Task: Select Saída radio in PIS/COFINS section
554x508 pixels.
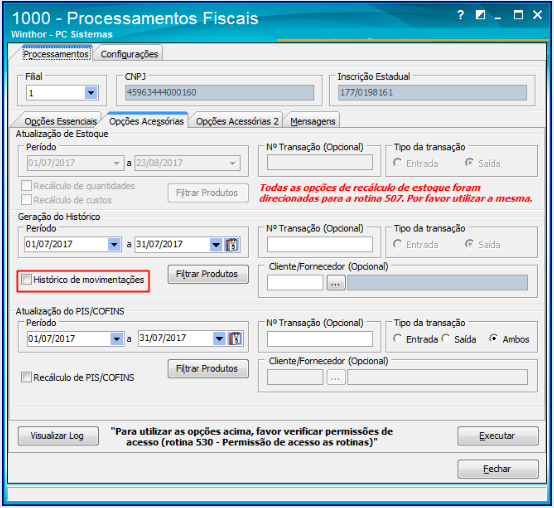Action: (446, 339)
